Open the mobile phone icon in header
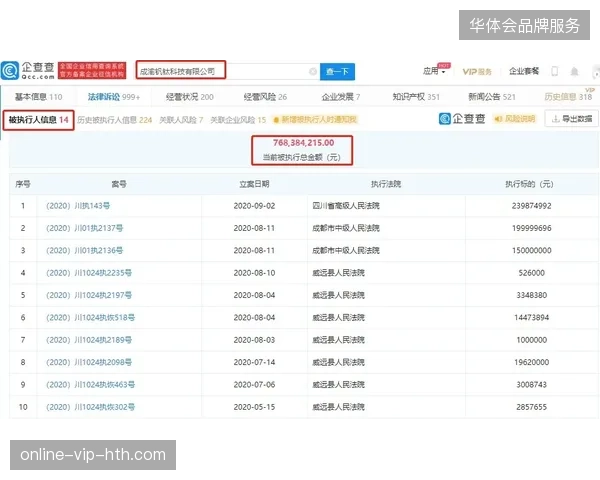 [554, 71]
